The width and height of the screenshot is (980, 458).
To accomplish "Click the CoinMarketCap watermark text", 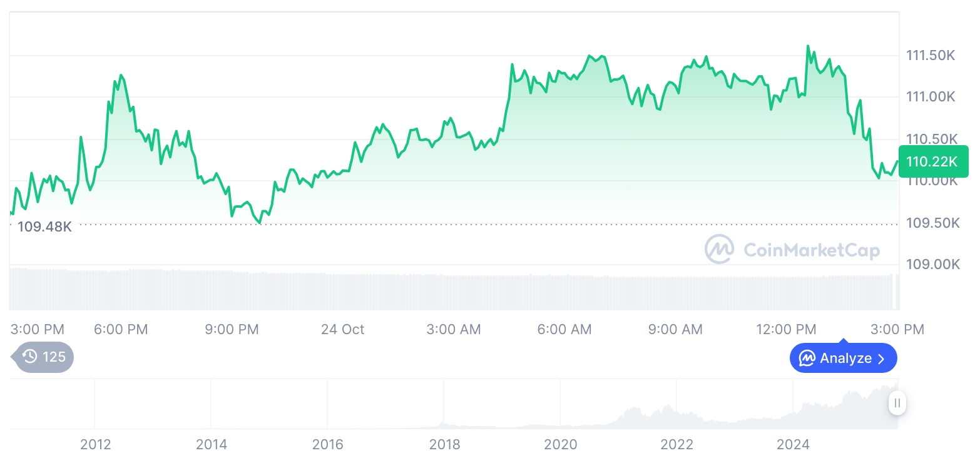I will coord(811,250).
